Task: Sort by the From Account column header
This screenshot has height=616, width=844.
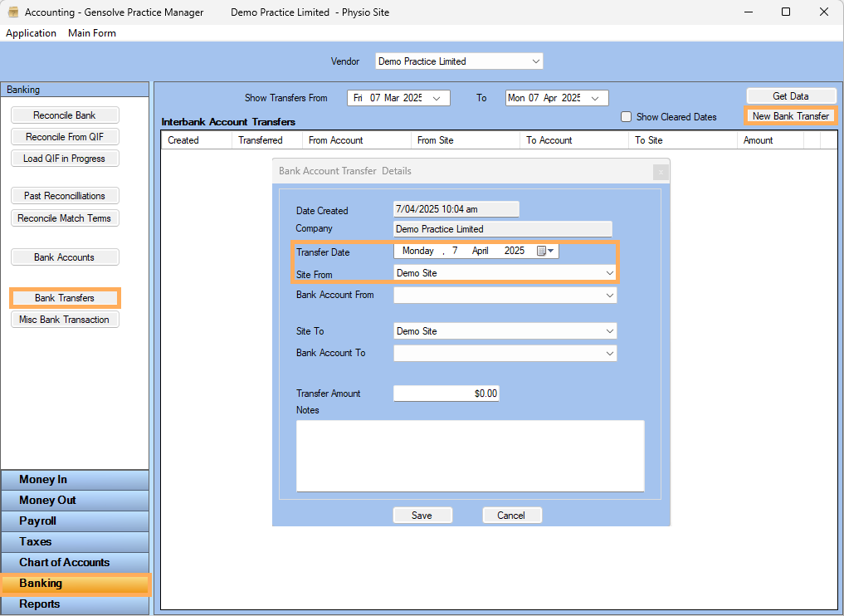Action: coord(356,140)
